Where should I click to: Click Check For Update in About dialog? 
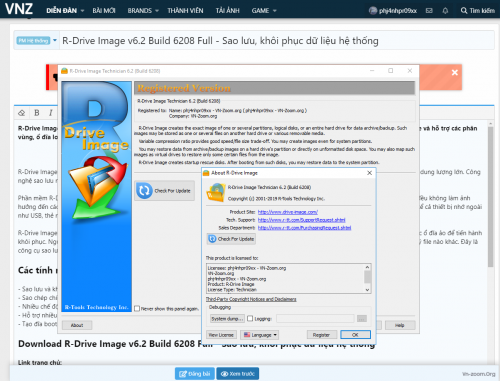pos(231,239)
